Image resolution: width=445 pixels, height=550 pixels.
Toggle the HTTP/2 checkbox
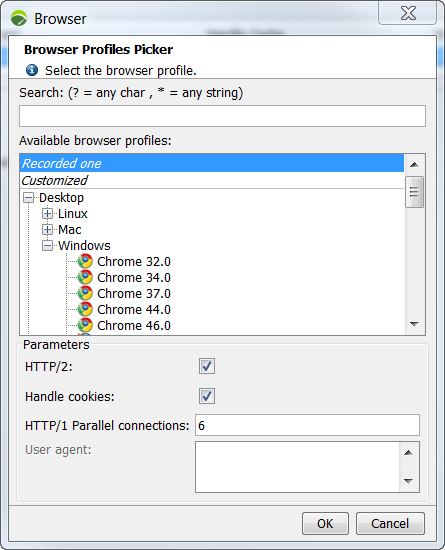tap(207, 366)
